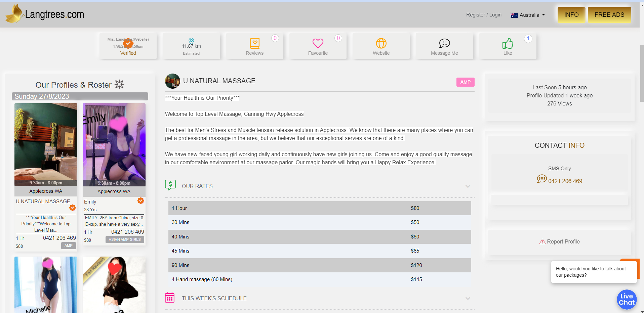Screen dimensions: 644x313
Task: Select the 90 Mins $120 rate row
Action: [320, 265]
